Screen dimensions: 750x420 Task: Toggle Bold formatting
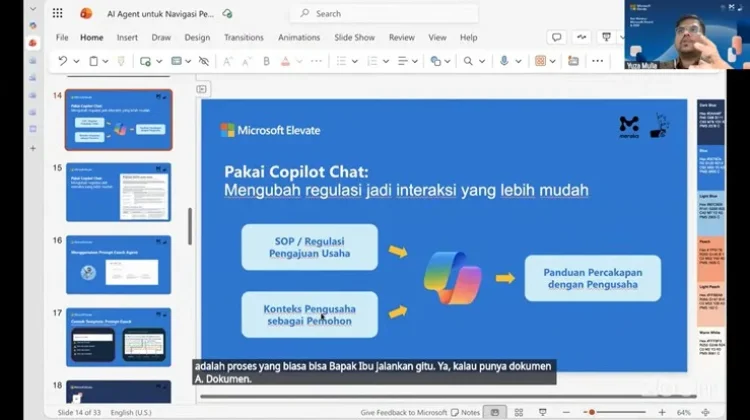point(266,61)
